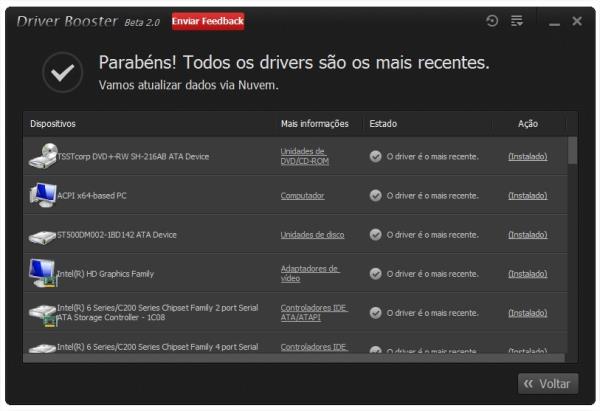
Task: Click 'O driver é o mais recente' in TSSTcorp row
Action: pyautogui.click(x=432, y=157)
